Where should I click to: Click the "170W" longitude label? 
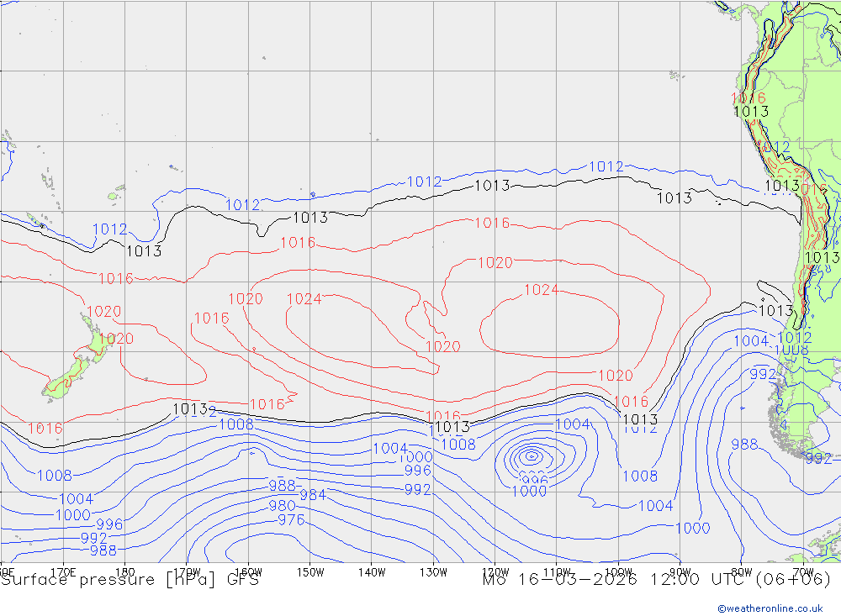(187, 572)
